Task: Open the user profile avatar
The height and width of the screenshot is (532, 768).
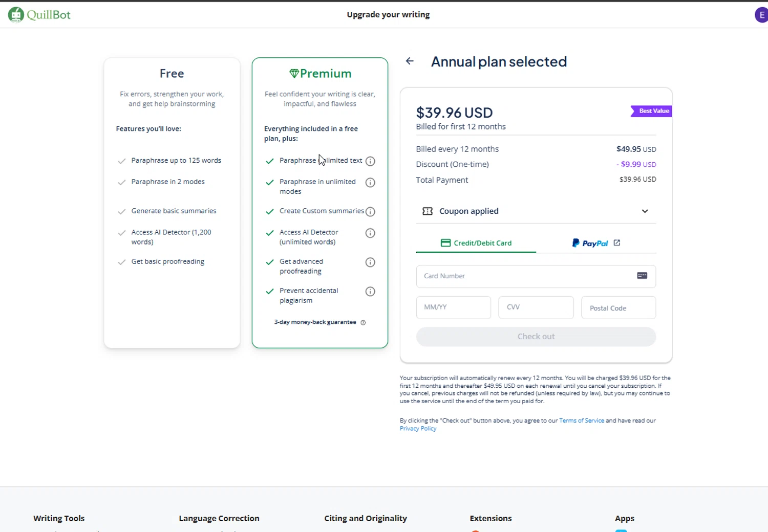Action: click(x=761, y=15)
